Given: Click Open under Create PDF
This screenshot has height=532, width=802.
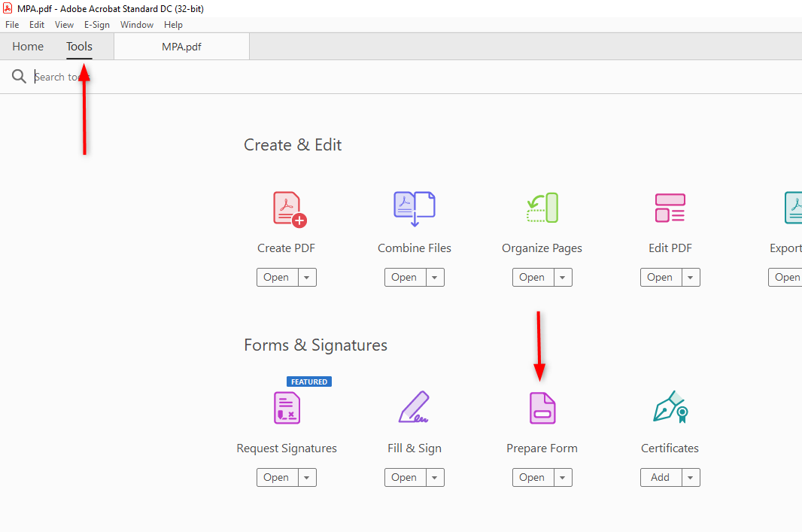Looking at the screenshot, I should [277, 277].
